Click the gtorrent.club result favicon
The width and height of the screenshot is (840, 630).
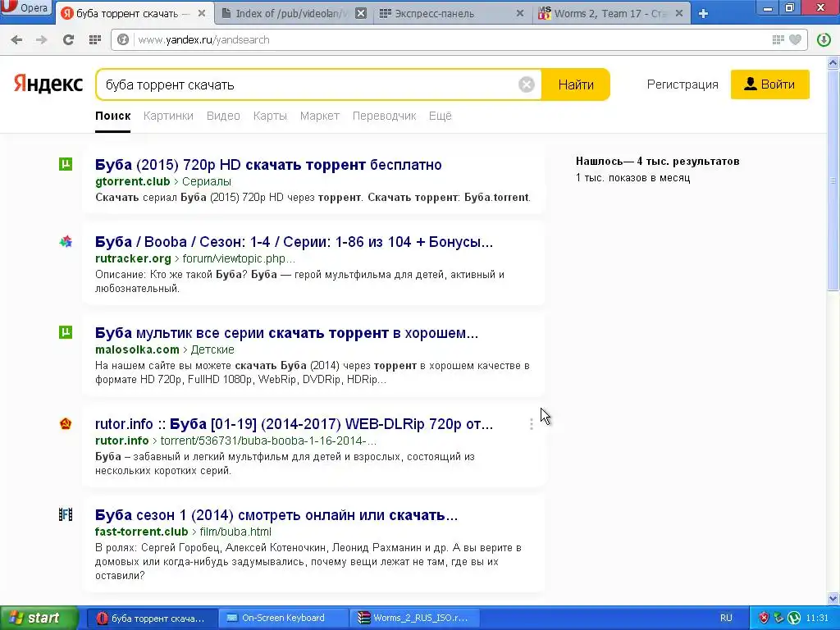tap(66, 164)
